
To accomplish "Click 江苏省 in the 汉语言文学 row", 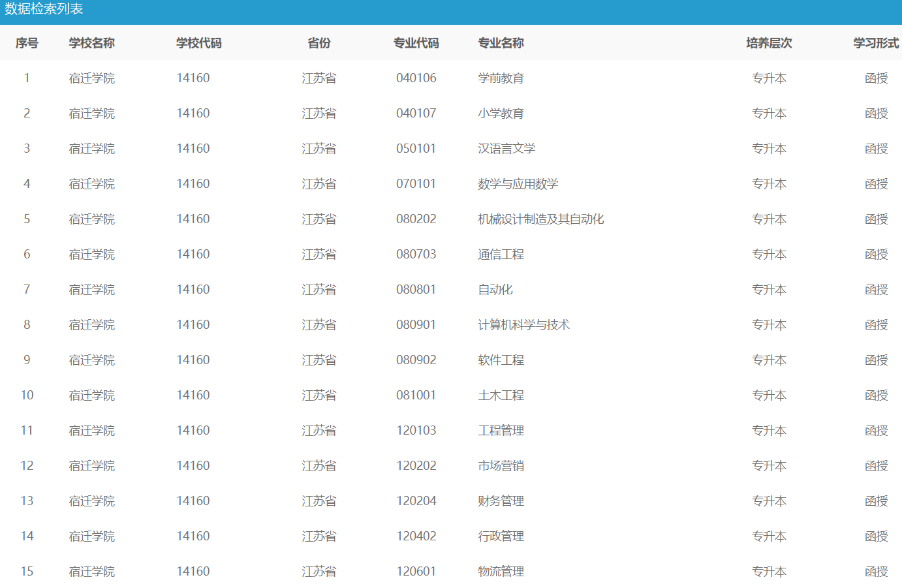I will 319,149.
